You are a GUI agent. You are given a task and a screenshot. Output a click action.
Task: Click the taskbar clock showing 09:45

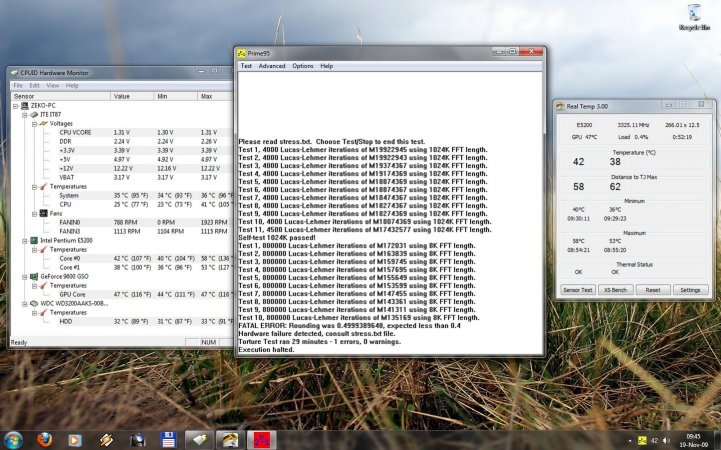point(693,440)
